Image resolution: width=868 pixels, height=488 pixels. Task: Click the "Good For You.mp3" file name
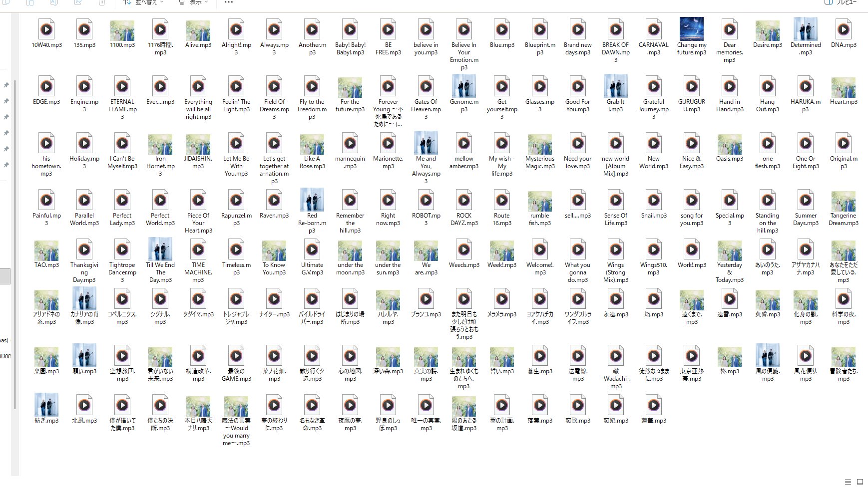click(578, 105)
